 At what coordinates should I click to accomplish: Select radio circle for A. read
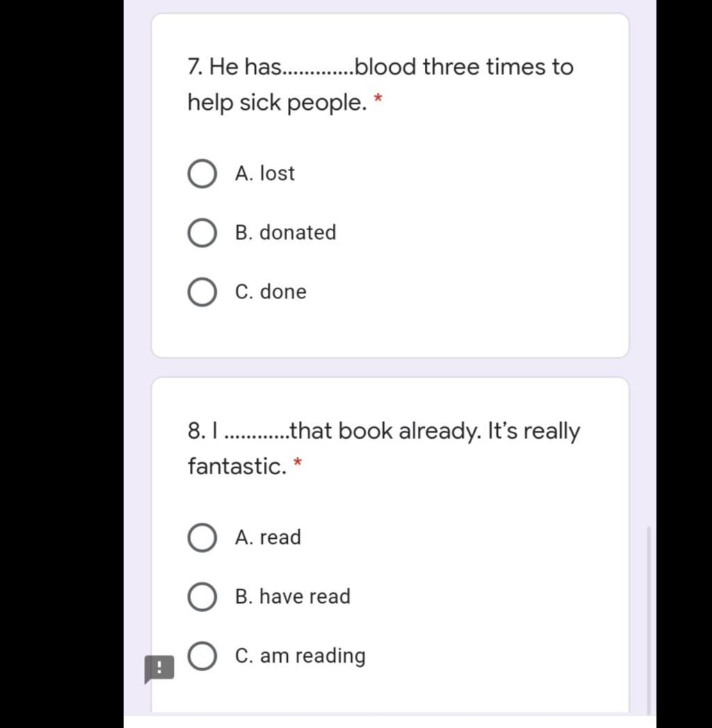pos(202,537)
